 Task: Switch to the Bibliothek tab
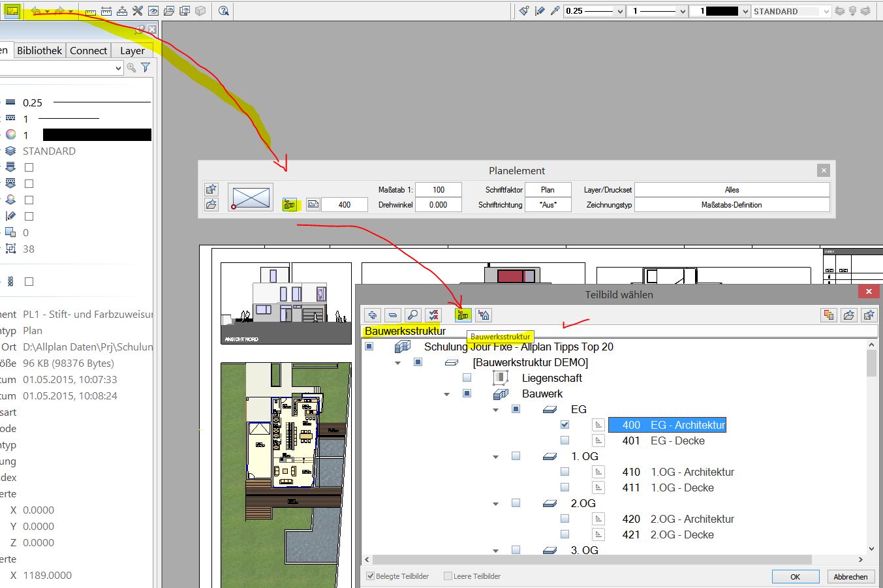[x=39, y=50]
